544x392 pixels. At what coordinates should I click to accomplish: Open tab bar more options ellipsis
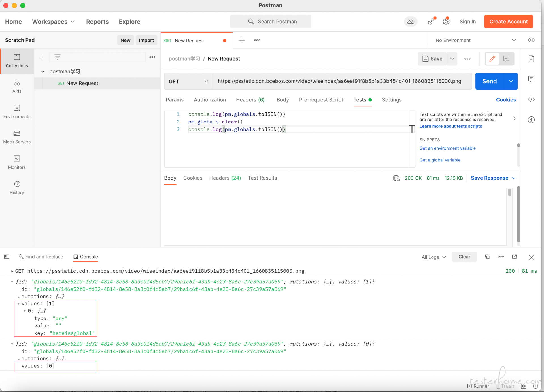pos(257,40)
